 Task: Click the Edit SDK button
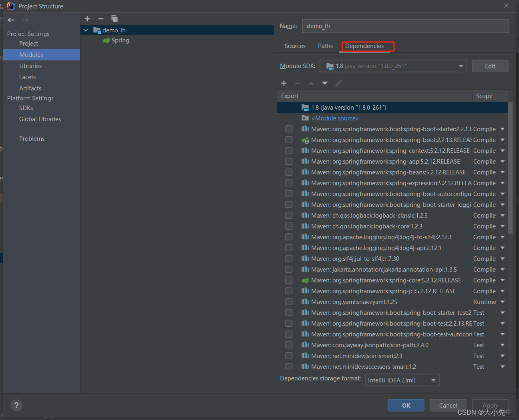[490, 66]
